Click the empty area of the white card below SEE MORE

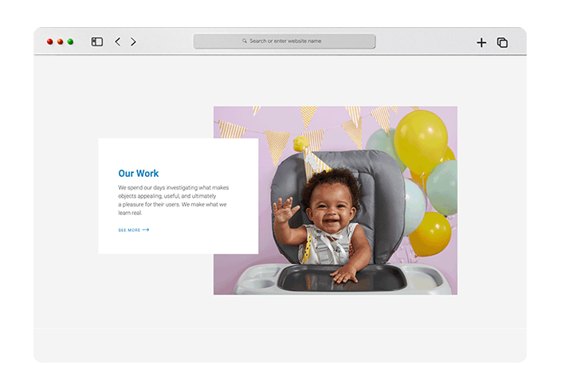178,242
